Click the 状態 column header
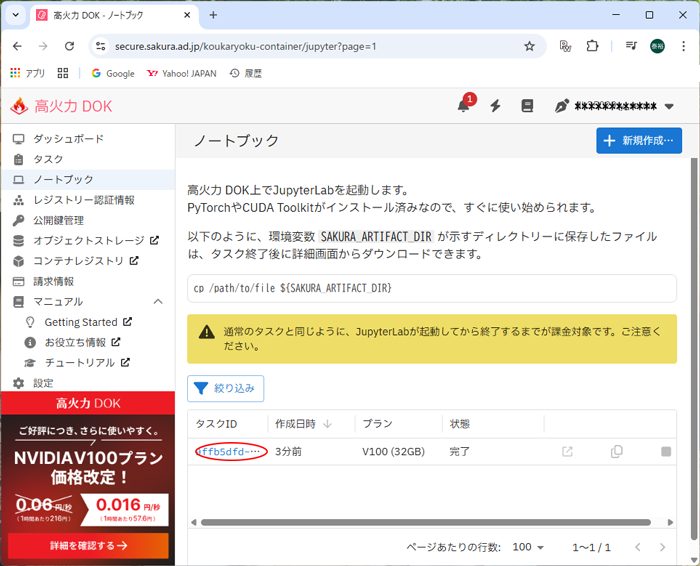700x566 pixels. point(459,424)
